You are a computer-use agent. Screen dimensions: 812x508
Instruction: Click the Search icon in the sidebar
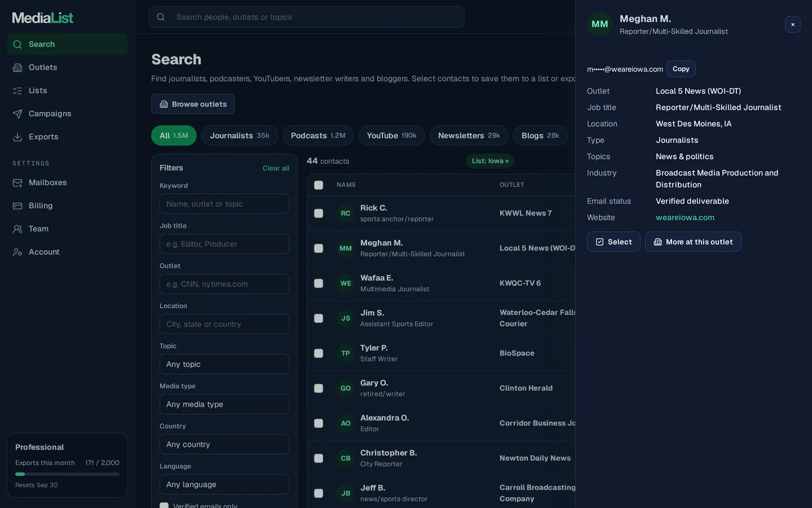click(17, 45)
